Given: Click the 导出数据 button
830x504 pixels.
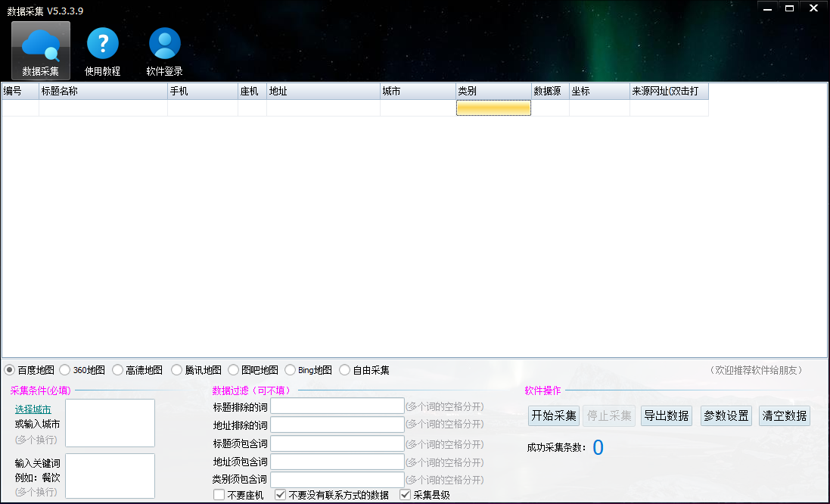Looking at the screenshot, I should (x=667, y=415).
